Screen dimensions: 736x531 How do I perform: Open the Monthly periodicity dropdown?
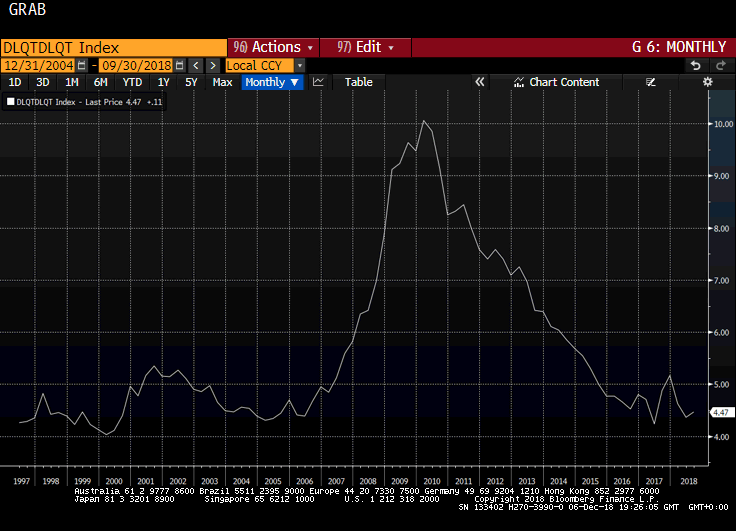click(272, 82)
